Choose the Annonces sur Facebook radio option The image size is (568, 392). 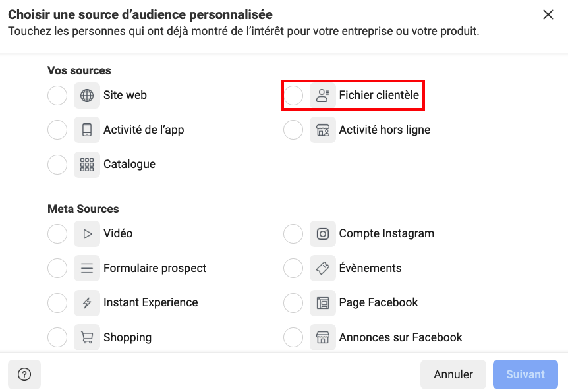pyautogui.click(x=293, y=337)
